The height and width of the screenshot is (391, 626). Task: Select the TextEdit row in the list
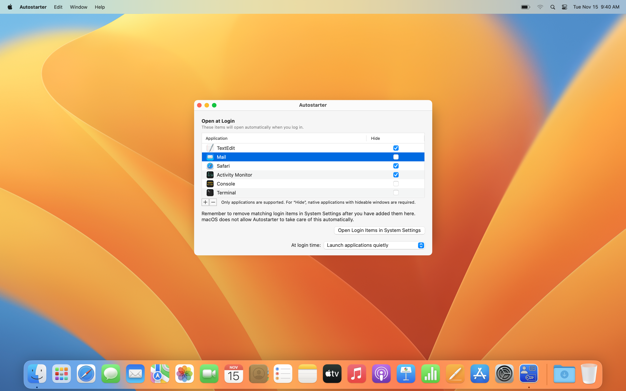click(x=313, y=148)
